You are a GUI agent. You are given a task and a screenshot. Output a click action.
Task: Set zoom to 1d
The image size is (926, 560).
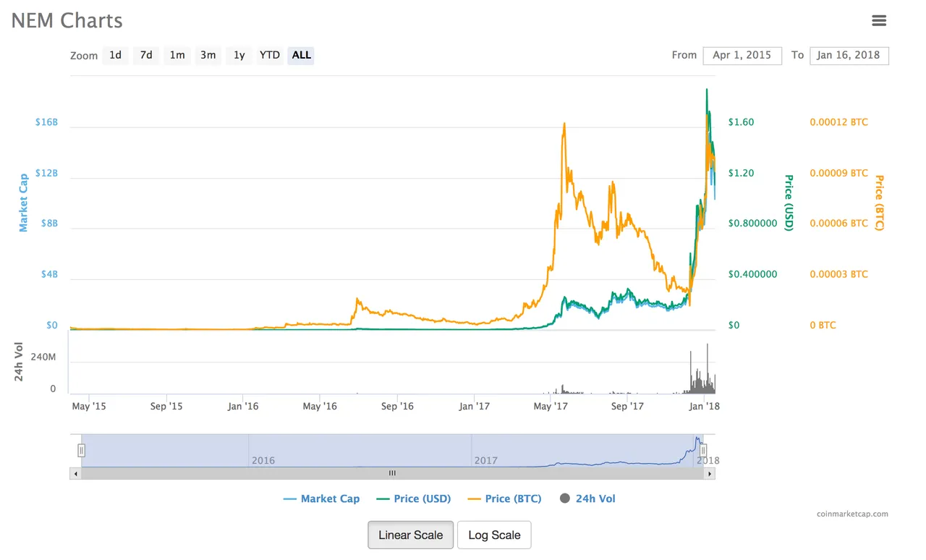tap(115, 55)
